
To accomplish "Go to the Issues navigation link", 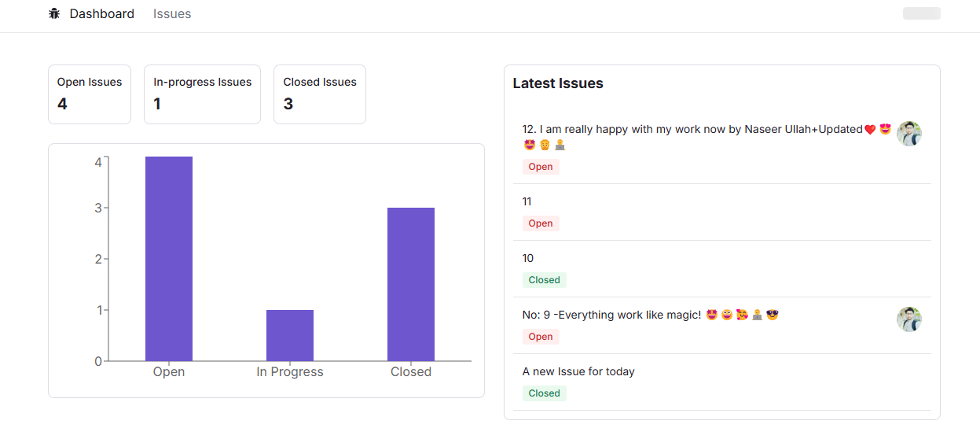I will (x=172, y=14).
